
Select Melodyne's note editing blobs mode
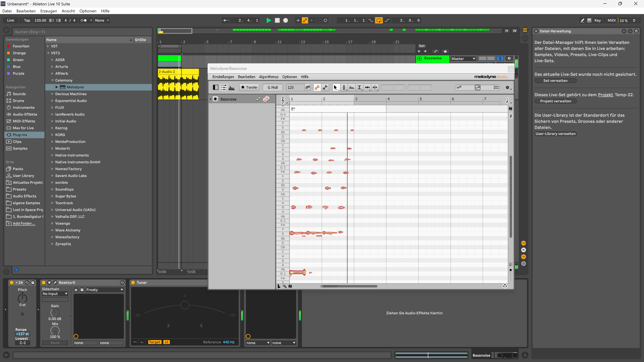tap(317, 87)
